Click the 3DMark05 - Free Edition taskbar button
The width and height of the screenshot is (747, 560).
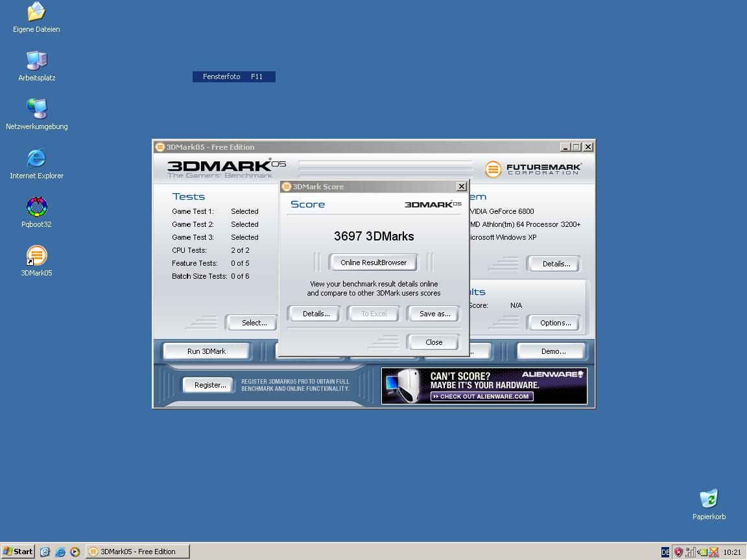point(137,552)
